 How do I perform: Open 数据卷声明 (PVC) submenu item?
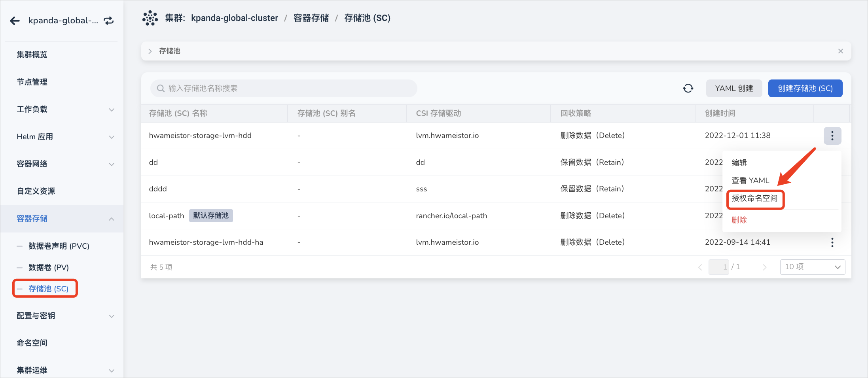pyautogui.click(x=59, y=246)
